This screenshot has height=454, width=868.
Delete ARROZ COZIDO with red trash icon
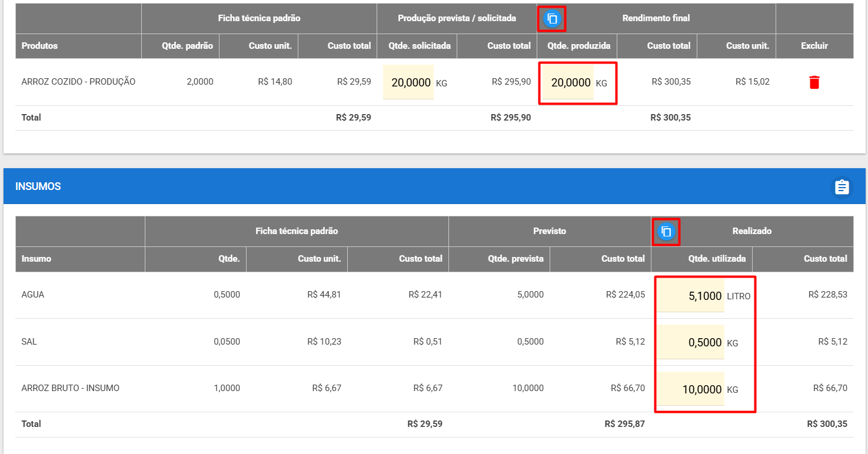point(814,82)
